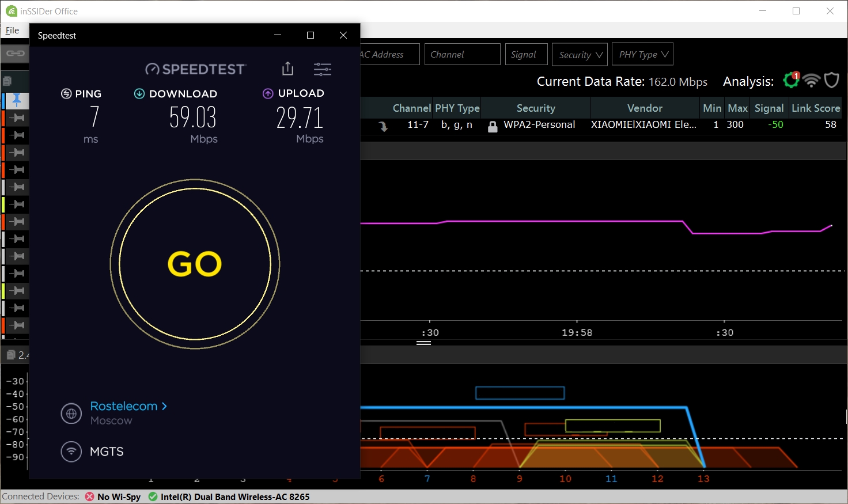Start the speed test with GO
This screenshot has width=848, height=504.
(x=195, y=264)
